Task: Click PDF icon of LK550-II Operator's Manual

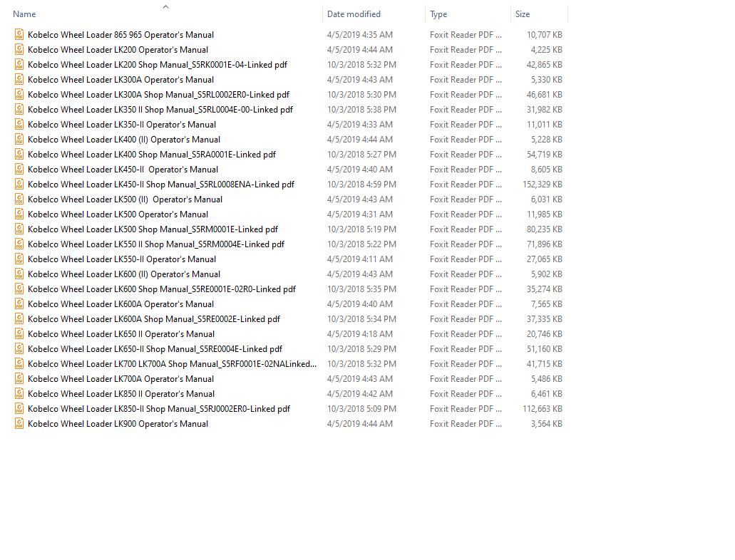Action: (x=19, y=259)
